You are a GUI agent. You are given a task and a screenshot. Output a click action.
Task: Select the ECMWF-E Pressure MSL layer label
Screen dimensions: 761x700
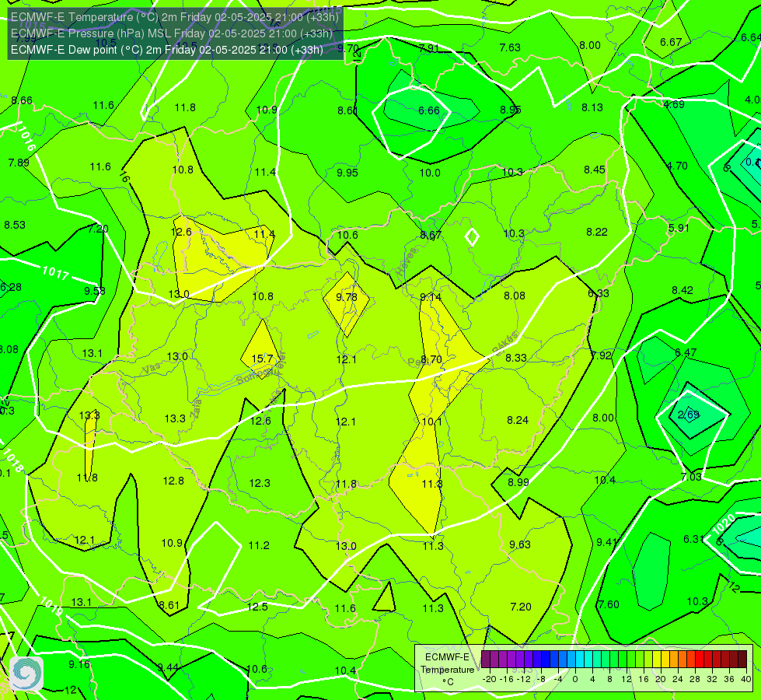pyautogui.click(x=171, y=33)
